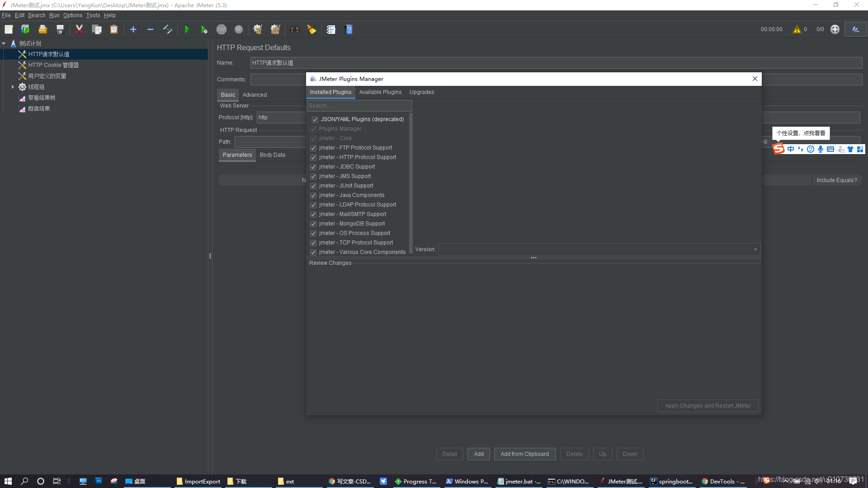Click the Plugins Manager icon at toolbar right
868x488 pixels.
click(855, 29)
